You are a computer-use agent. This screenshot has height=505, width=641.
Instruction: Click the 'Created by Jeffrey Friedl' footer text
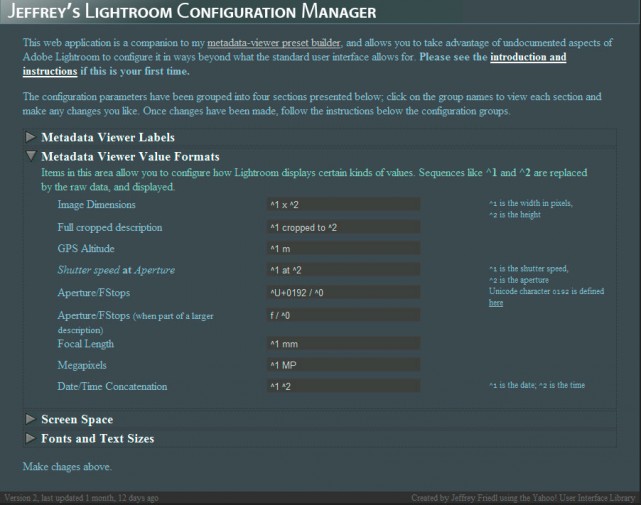523,498
